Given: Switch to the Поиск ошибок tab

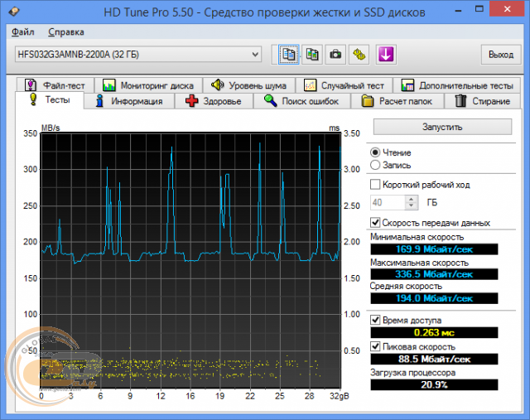Looking at the screenshot, I should (x=301, y=101).
